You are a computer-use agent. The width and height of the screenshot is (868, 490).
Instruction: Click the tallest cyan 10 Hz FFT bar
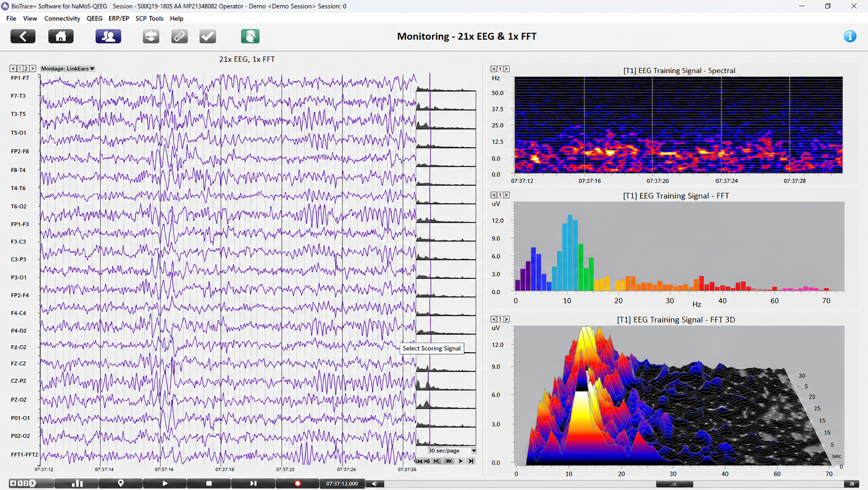pos(570,253)
